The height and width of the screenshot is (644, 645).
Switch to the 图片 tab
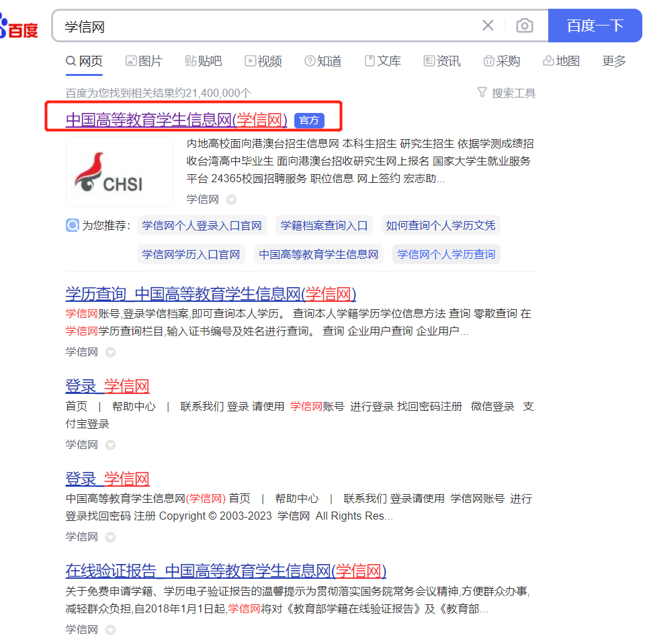click(144, 61)
